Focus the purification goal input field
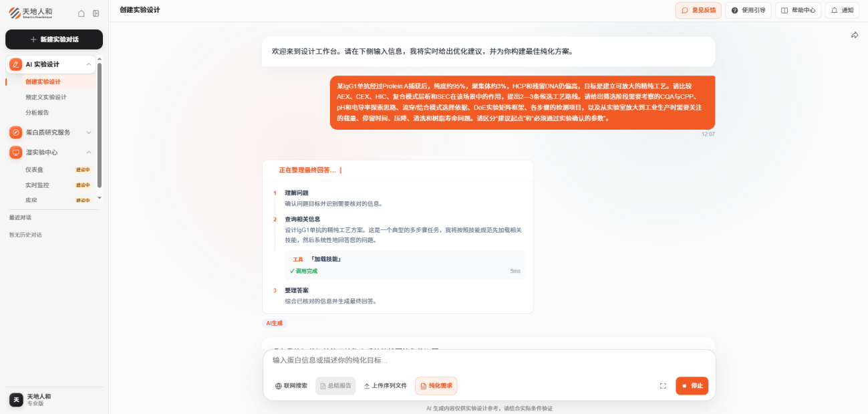868x414 pixels. point(489,360)
